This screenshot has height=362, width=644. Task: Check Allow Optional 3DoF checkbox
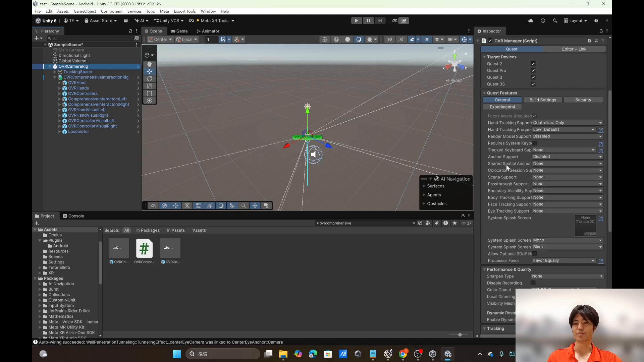tap(535, 254)
